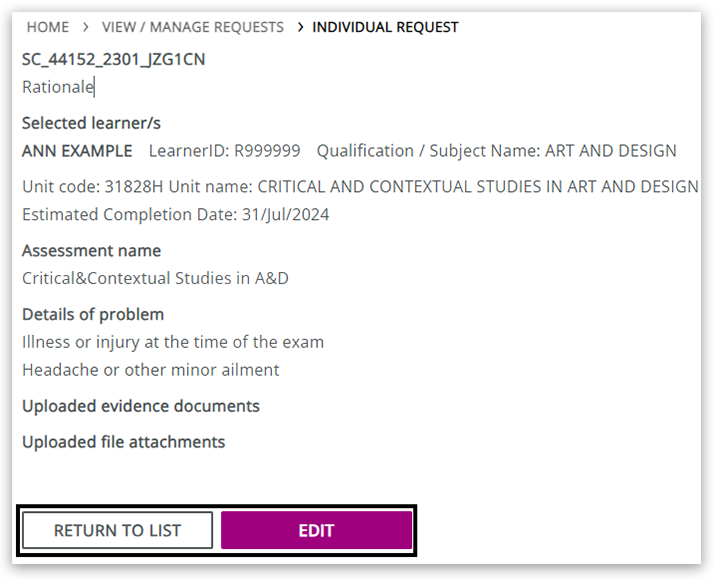The height and width of the screenshot is (582, 719).
Task: Click 'Critical&Contextual Studies in A&D' assessment
Action: coord(155,278)
